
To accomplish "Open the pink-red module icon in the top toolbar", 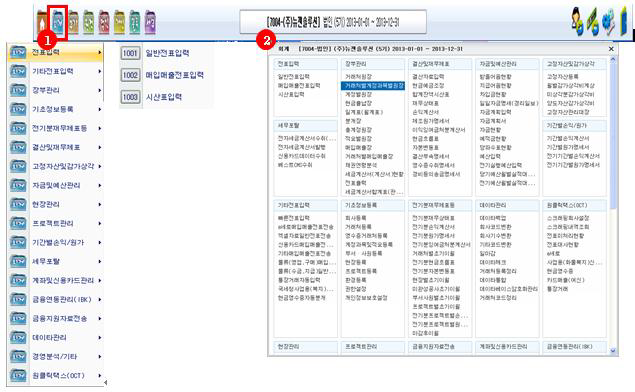I will [104, 23].
